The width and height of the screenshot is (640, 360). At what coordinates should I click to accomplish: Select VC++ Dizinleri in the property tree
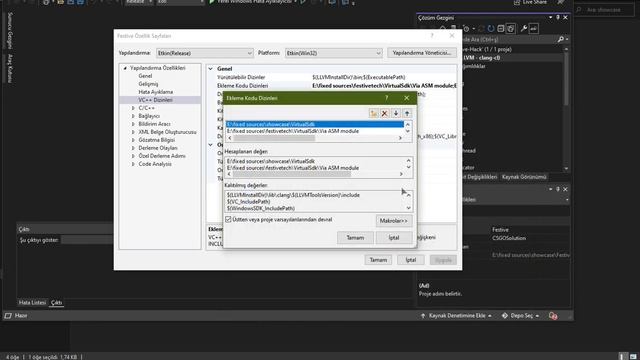coord(156,100)
